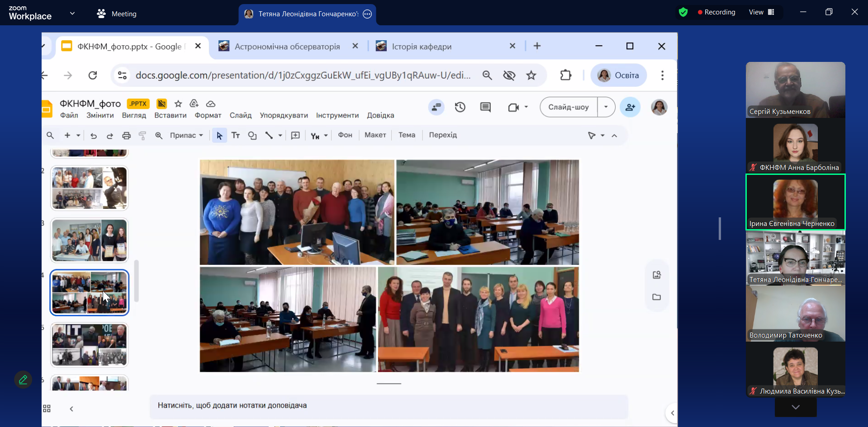
Task: Toggle the recording indicator in Zoom
Action: 716,12
